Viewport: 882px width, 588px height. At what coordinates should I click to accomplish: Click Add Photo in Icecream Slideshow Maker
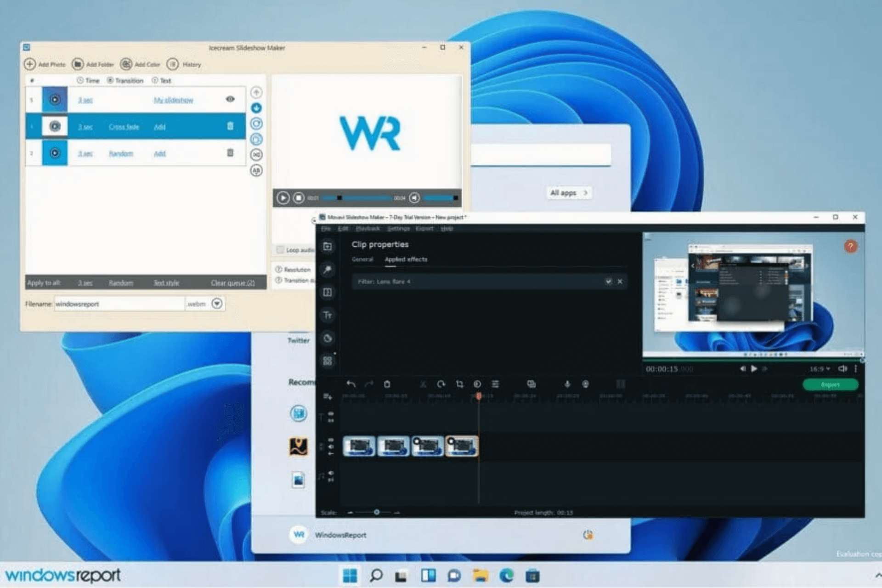pyautogui.click(x=45, y=64)
